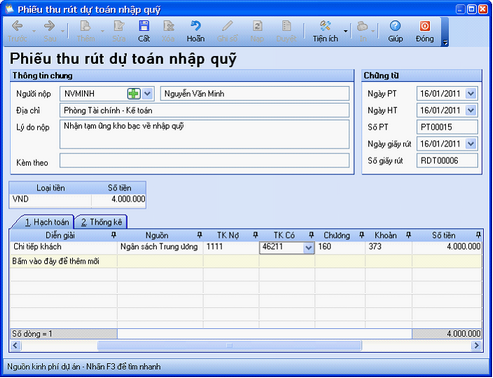Select the Khoản cell 373
The image size is (493, 378).
pos(389,247)
